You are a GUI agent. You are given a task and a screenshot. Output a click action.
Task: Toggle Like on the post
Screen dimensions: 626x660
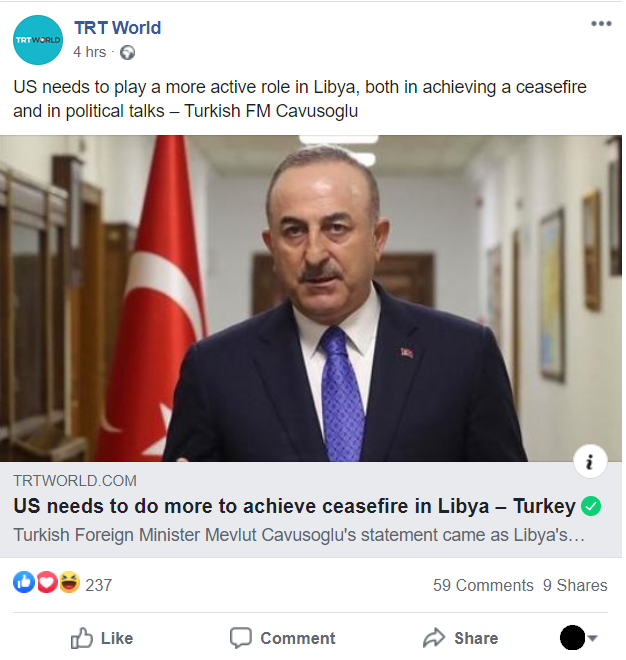tap(102, 638)
